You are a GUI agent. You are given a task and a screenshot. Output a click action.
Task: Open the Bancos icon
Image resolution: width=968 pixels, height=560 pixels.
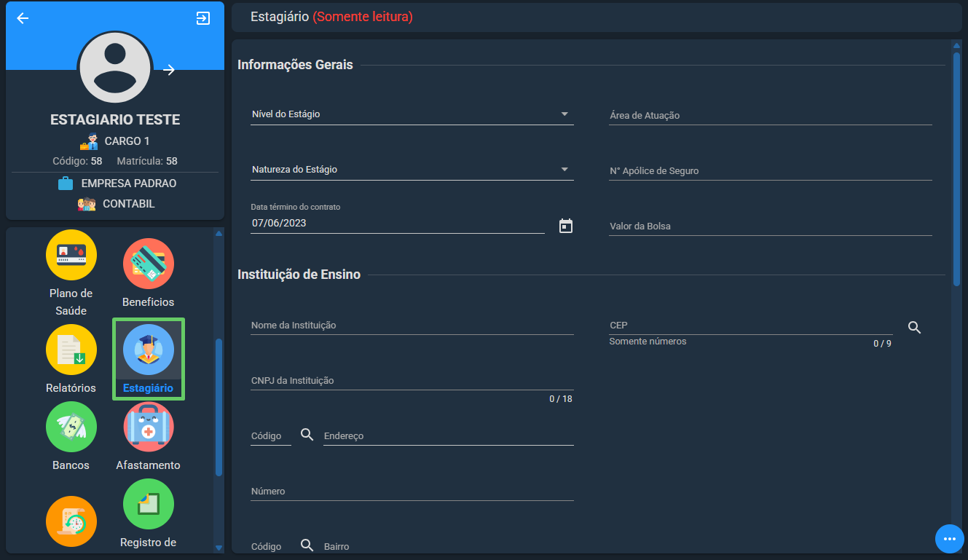[71, 427]
